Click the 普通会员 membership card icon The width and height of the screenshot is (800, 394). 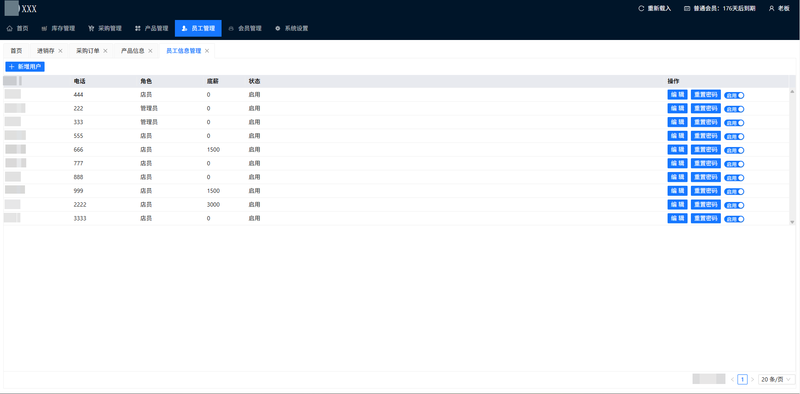(x=687, y=9)
